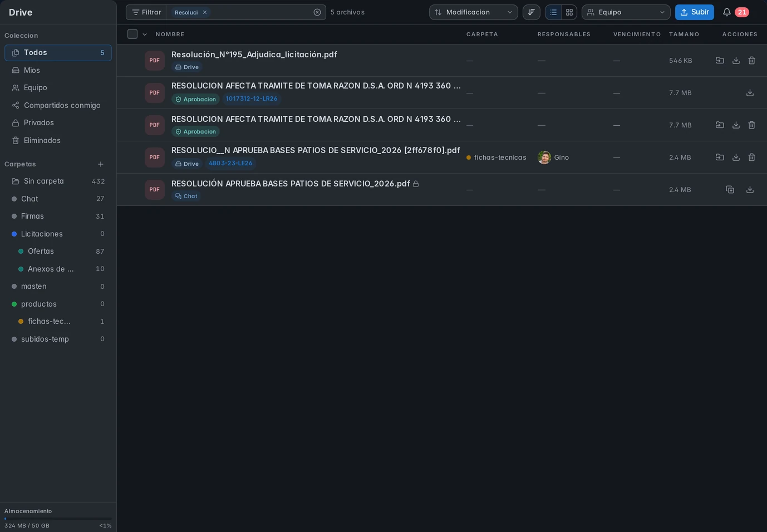Open the fichas-tecnicas folder link in the file row
767x532 pixels.
(496, 157)
